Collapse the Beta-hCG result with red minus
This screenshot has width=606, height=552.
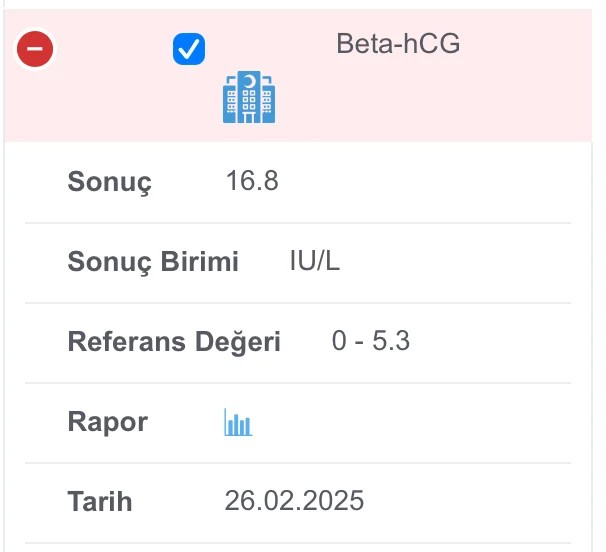(x=36, y=49)
